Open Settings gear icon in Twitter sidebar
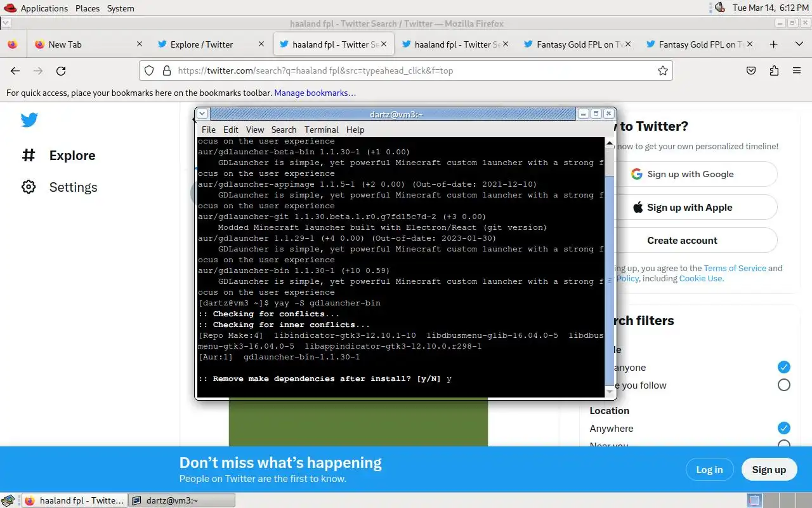The width and height of the screenshot is (812, 508). point(29,187)
